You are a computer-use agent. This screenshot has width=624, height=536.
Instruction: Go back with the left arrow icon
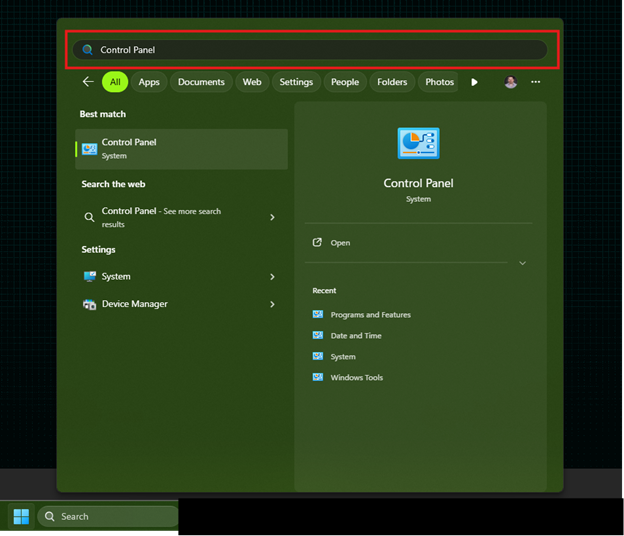88,82
